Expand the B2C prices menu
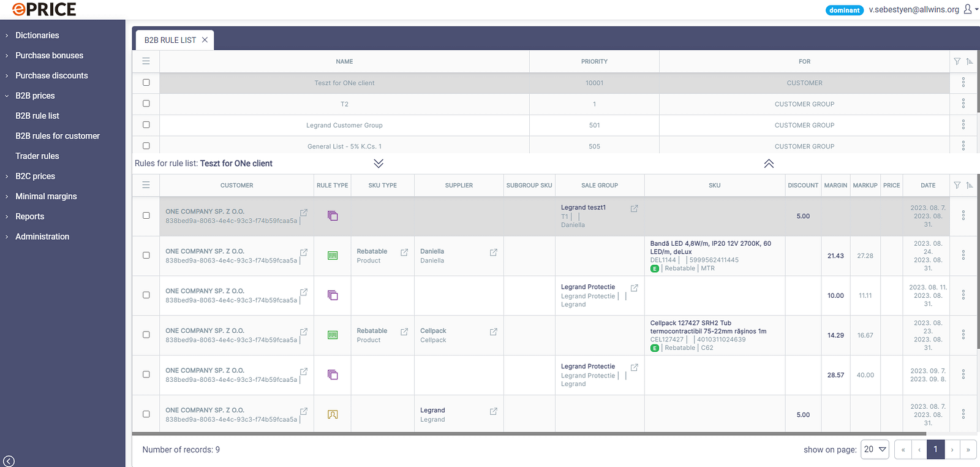The width and height of the screenshot is (980, 467). click(x=35, y=176)
